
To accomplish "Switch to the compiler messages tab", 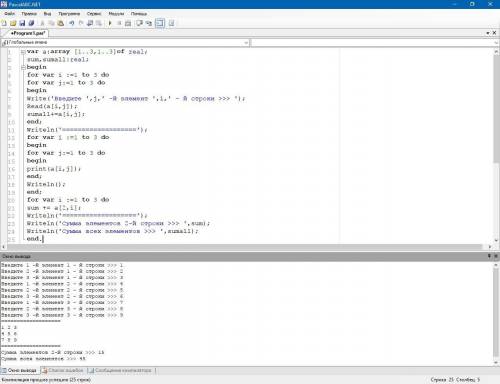I will point(120,370).
